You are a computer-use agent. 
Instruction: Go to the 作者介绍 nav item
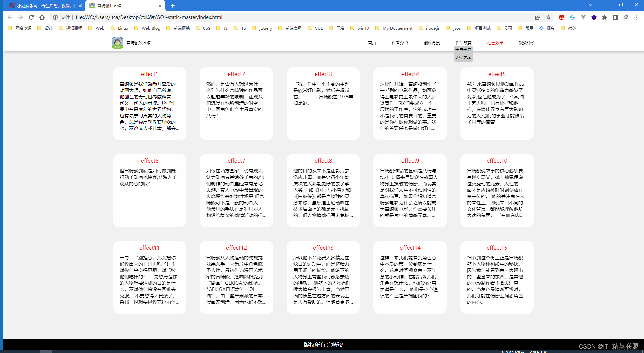400,43
